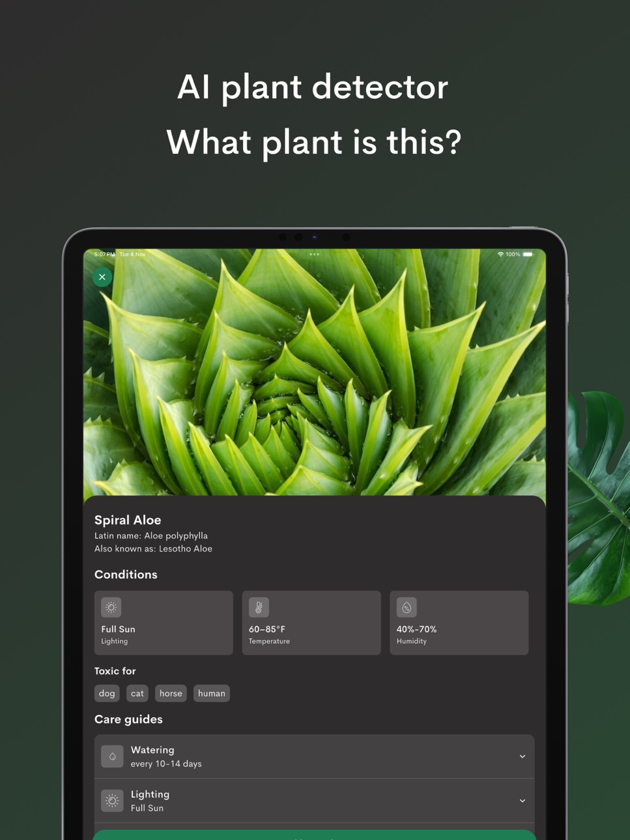
Task: Tap the Conditions section heading
Action: coord(126,574)
